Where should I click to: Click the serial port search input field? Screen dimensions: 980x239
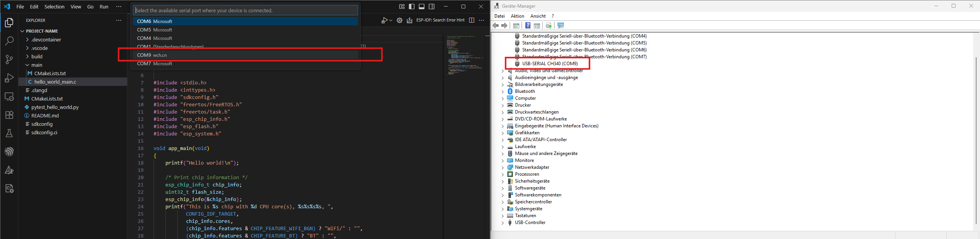245,10
